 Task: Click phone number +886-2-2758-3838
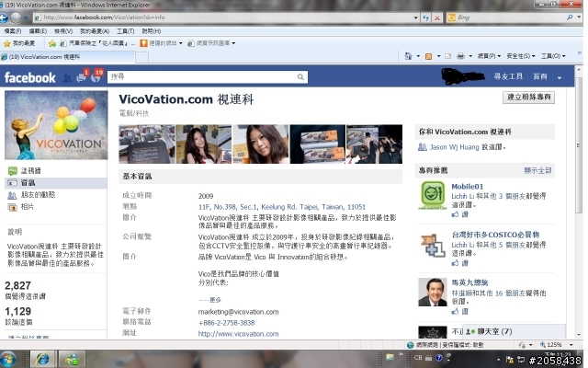(226, 323)
